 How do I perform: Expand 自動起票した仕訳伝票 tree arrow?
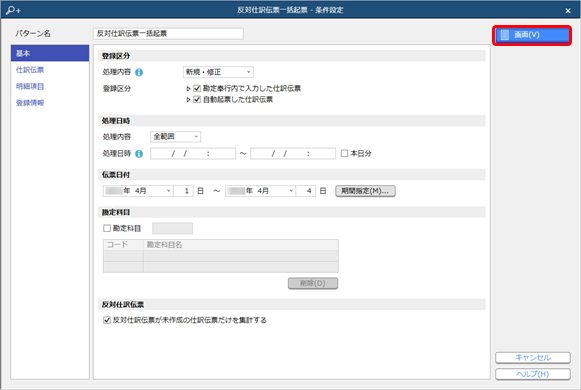click(x=189, y=99)
